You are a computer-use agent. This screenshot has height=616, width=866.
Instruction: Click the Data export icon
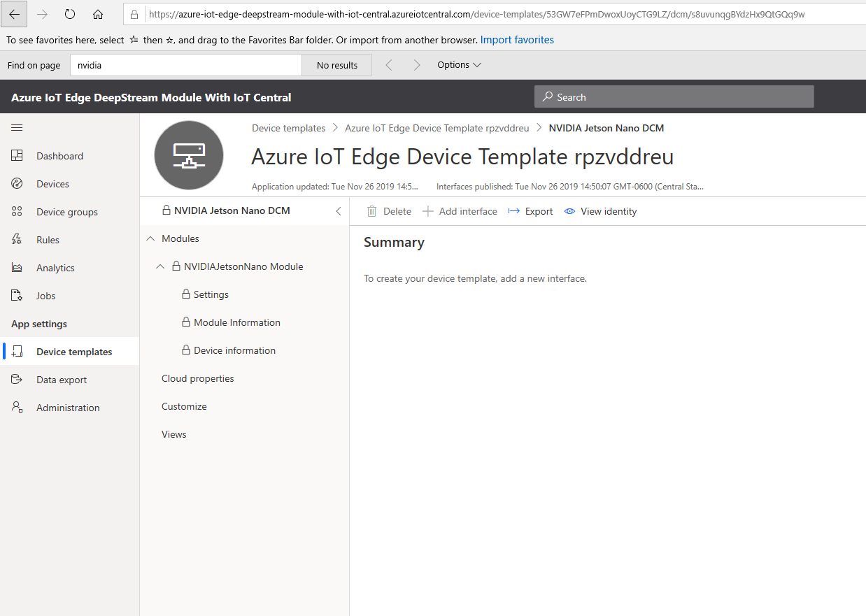click(17, 380)
